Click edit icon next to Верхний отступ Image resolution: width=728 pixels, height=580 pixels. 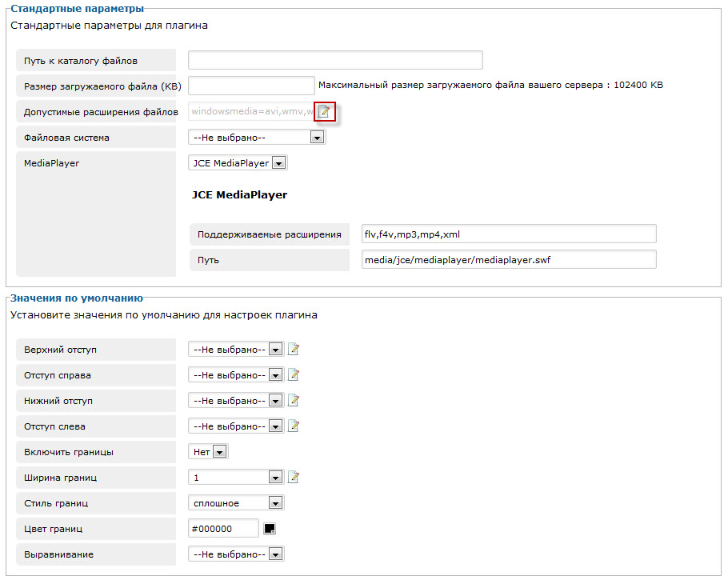[294, 350]
